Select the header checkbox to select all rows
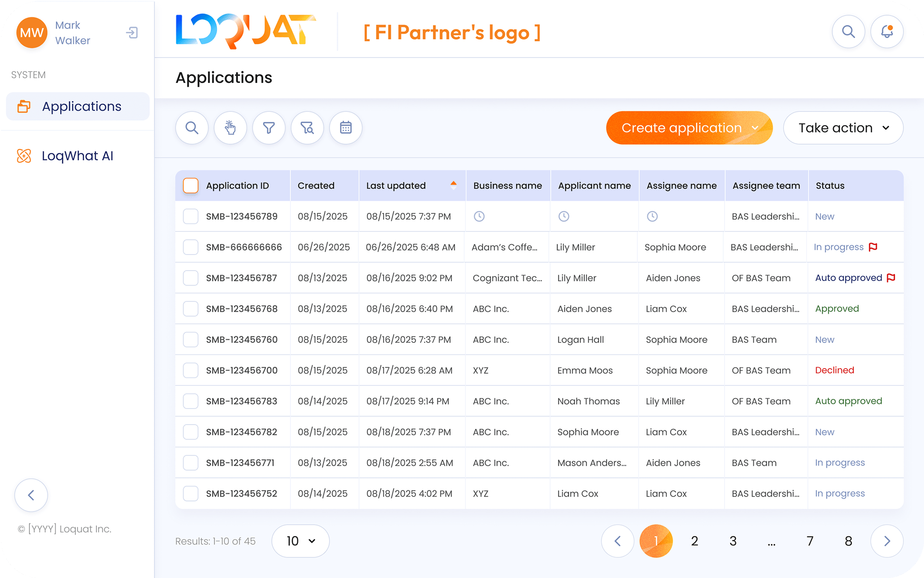Viewport: 924px width, 578px height. tap(191, 185)
